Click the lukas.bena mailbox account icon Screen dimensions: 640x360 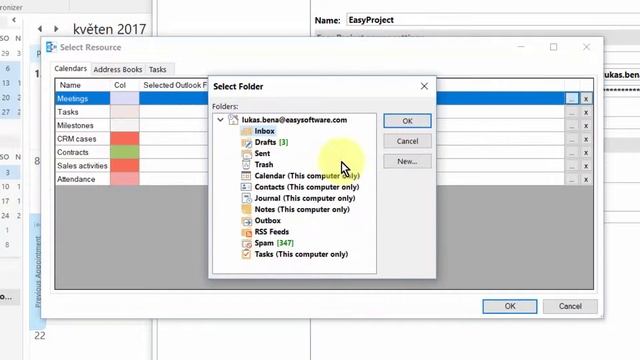[233, 120]
